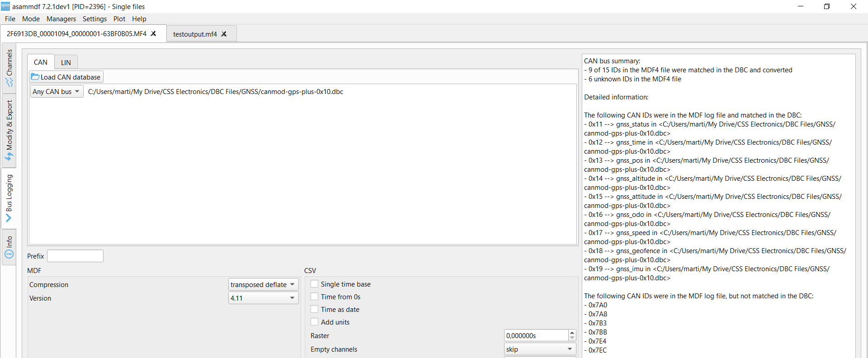Open the Channels side tab

[x=9, y=68]
